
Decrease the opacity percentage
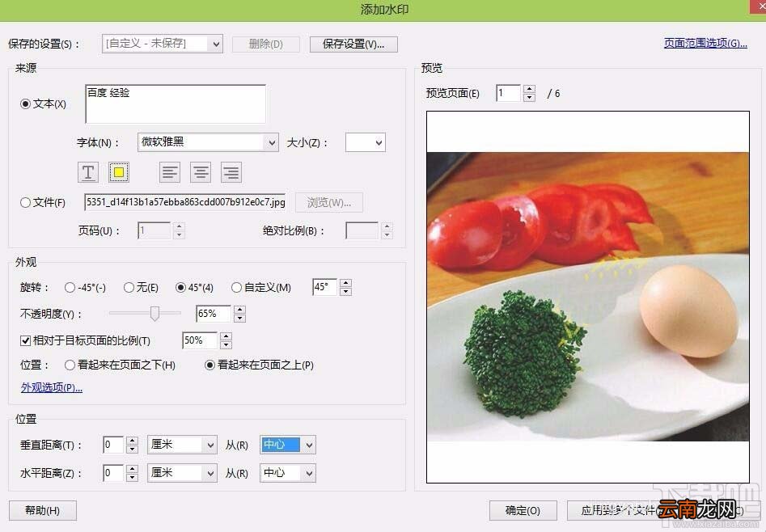239,318
